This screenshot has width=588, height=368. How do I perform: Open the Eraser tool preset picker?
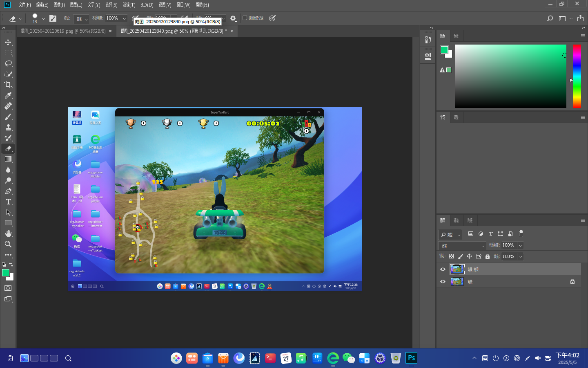click(15, 18)
